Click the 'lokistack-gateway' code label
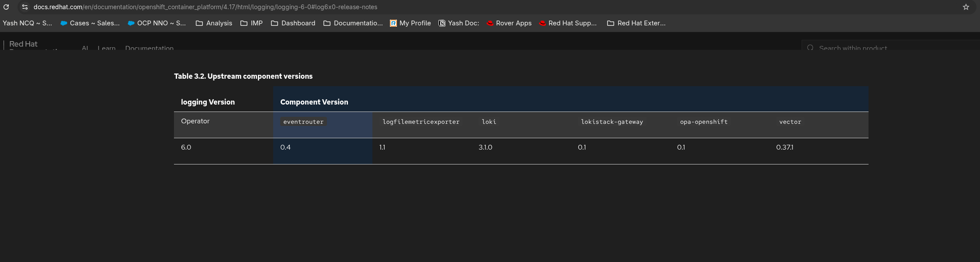The width and height of the screenshot is (980, 262). tap(612, 122)
